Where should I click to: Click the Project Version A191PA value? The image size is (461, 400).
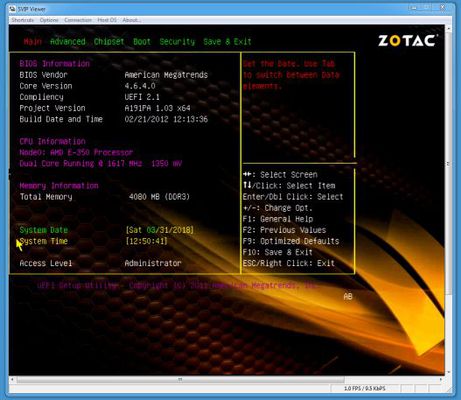pos(157,108)
